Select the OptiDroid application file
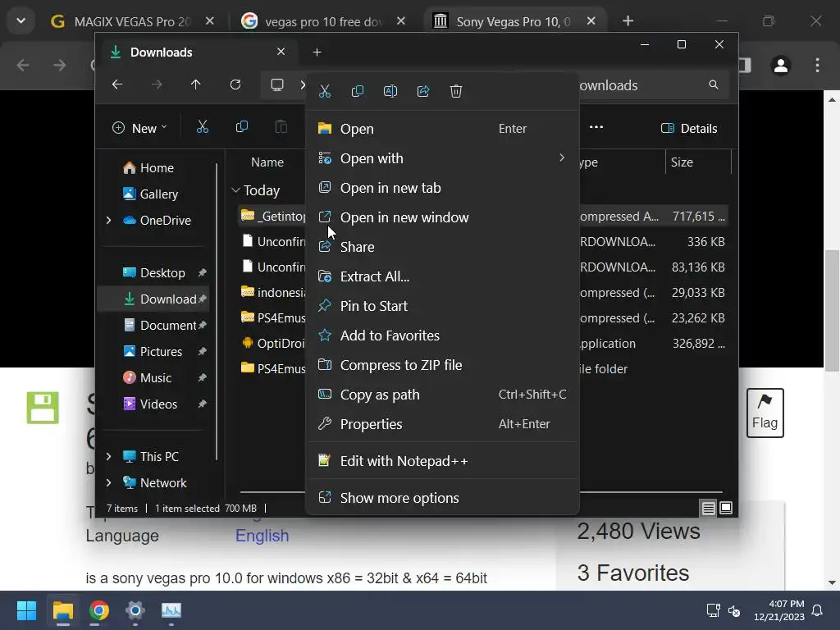The height and width of the screenshot is (630, 840). tap(272, 344)
